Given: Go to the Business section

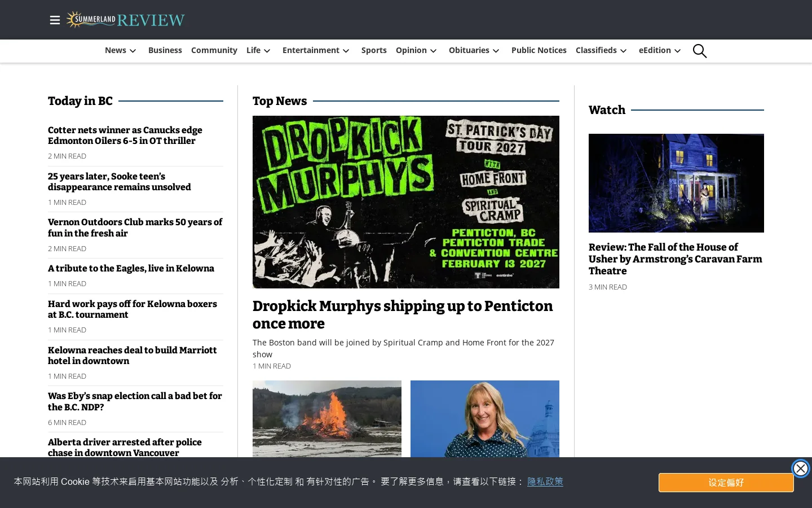Looking at the screenshot, I should pyautogui.click(x=165, y=50).
